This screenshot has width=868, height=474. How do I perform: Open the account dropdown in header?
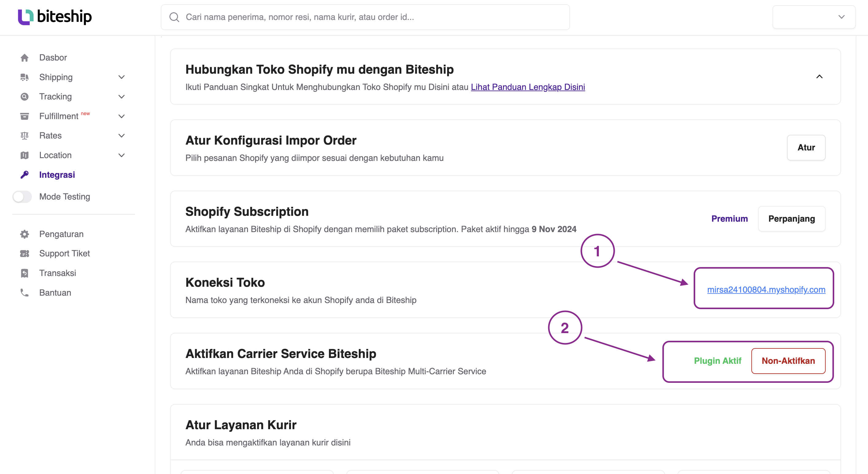(x=814, y=17)
